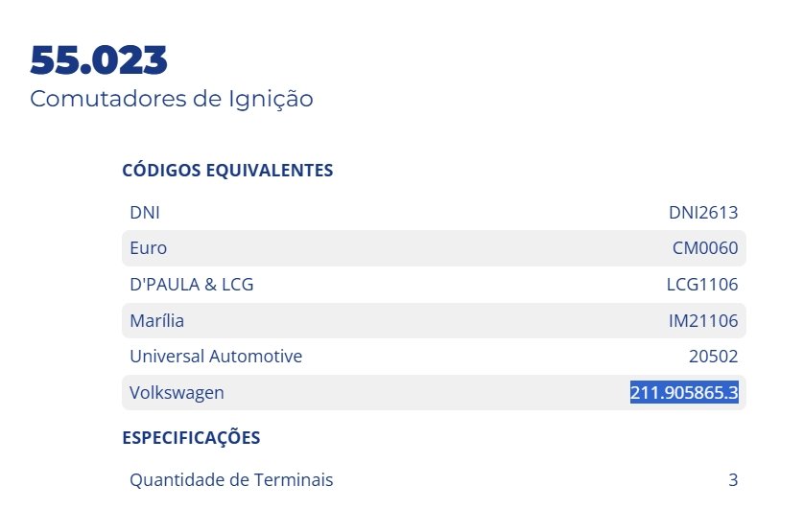Click the CÓDIGOS EQUIVALENTES section heading
The width and height of the screenshot is (804, 532).
pos(227,171)
